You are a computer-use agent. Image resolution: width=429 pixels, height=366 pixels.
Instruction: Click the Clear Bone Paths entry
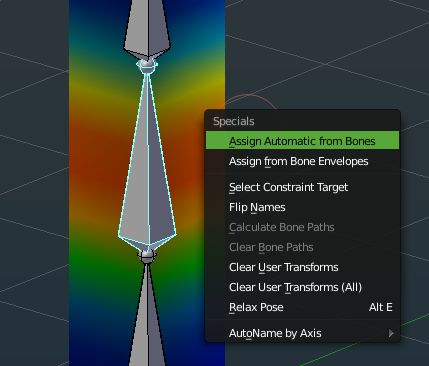click(x=302, y=247)
